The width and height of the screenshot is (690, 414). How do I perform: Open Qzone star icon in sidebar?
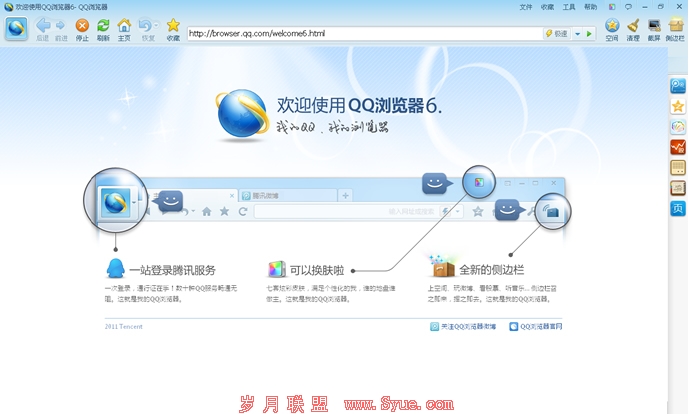[x=678, y=106]
